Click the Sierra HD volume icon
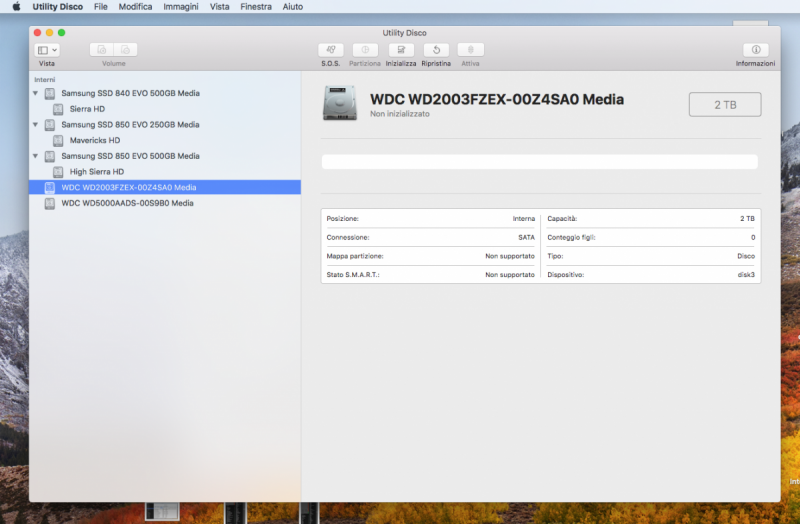Screen dimensions: 800x524 (x=58, y=109)
